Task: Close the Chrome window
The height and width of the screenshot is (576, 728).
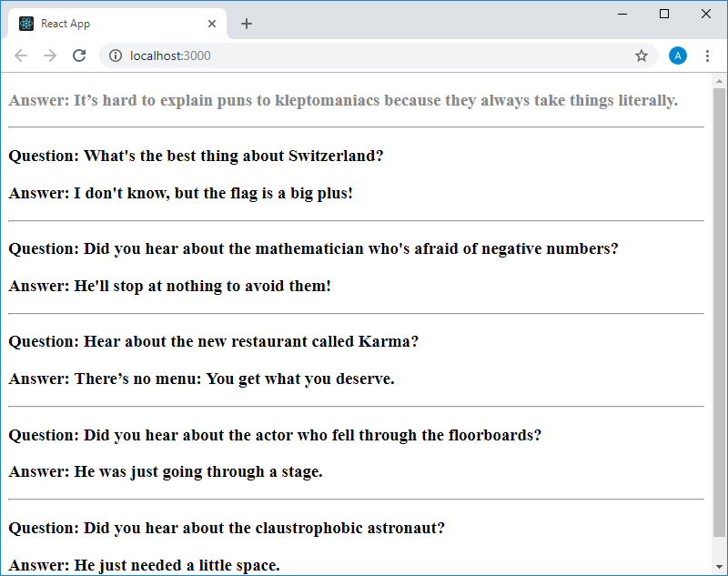Action: 706,14
